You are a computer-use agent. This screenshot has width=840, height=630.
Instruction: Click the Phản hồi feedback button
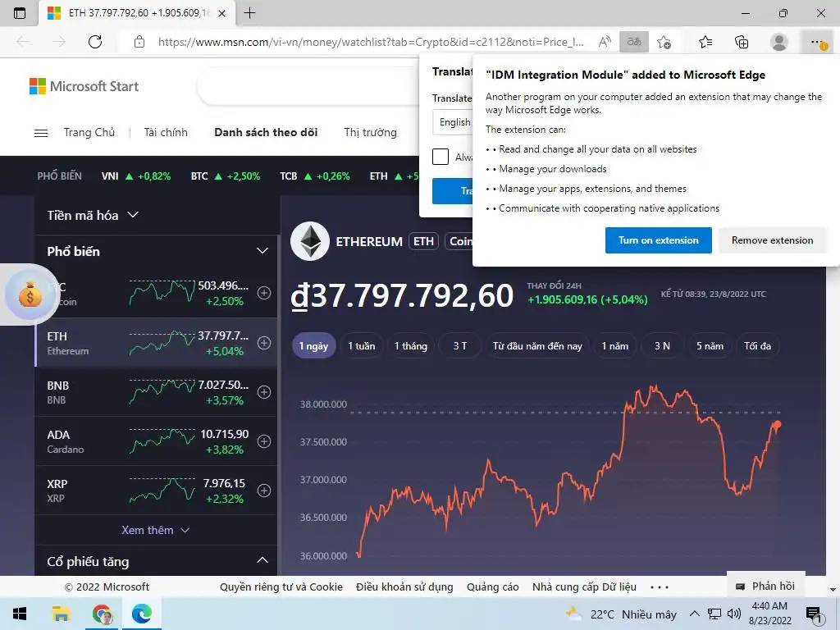(x=765, y=586)
